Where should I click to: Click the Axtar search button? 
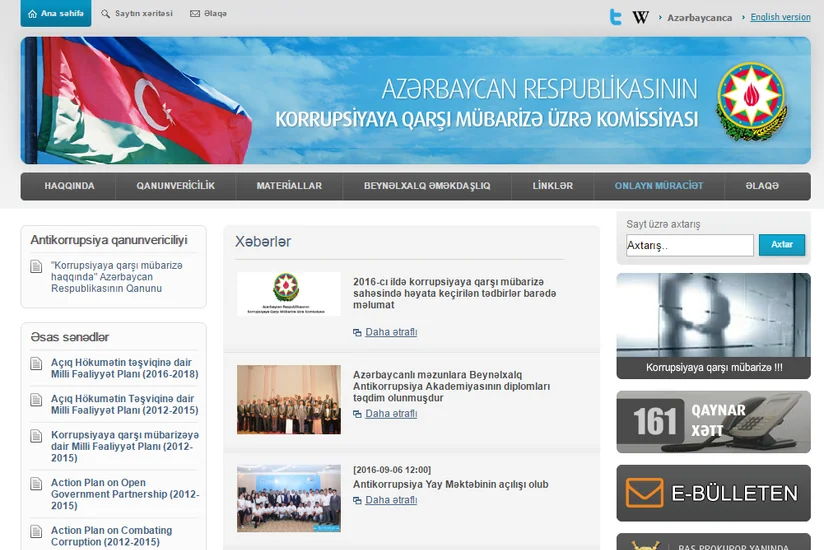click(x=781, y=245)
